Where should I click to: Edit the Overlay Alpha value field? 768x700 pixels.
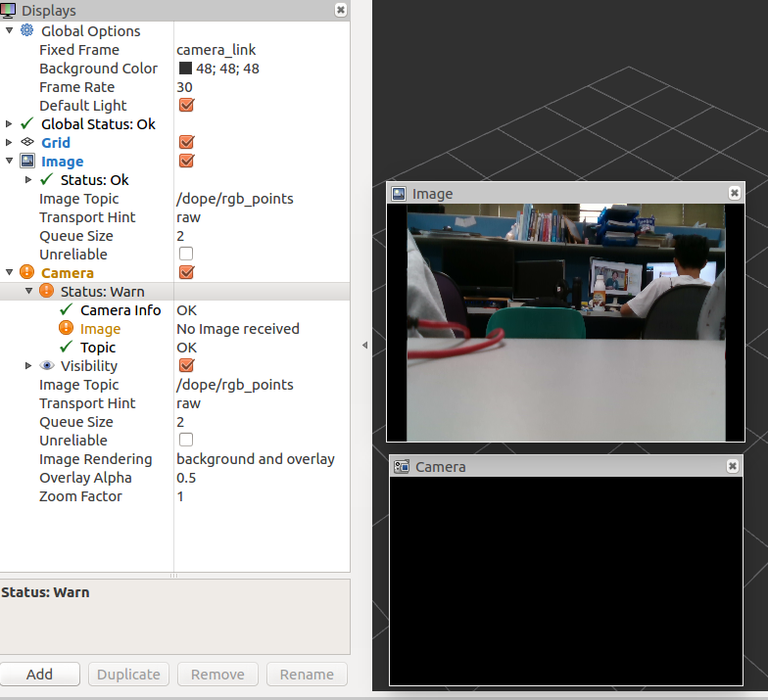(x=263, y=478)
